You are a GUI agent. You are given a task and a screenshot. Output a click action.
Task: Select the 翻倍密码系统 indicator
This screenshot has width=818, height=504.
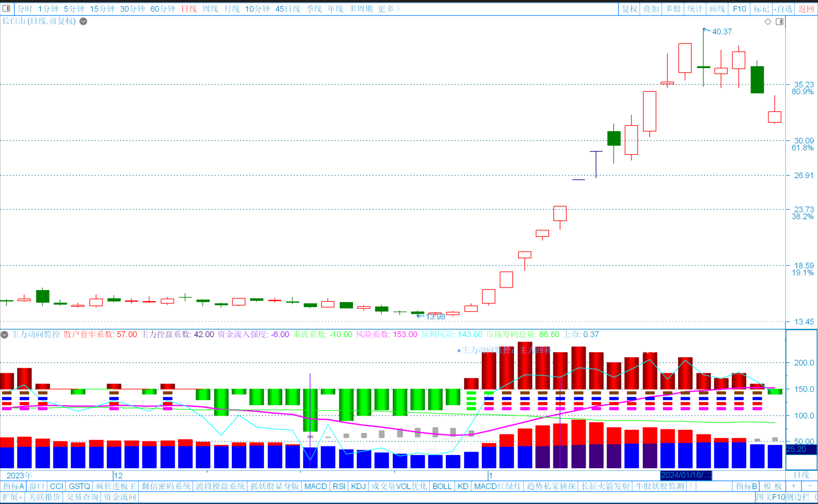pos(166,486)
